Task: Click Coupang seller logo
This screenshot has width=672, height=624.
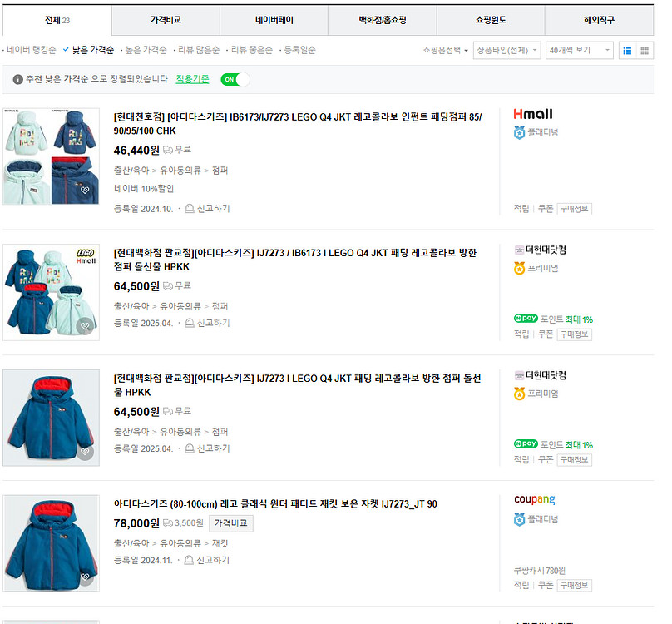Action: point(535,500)
